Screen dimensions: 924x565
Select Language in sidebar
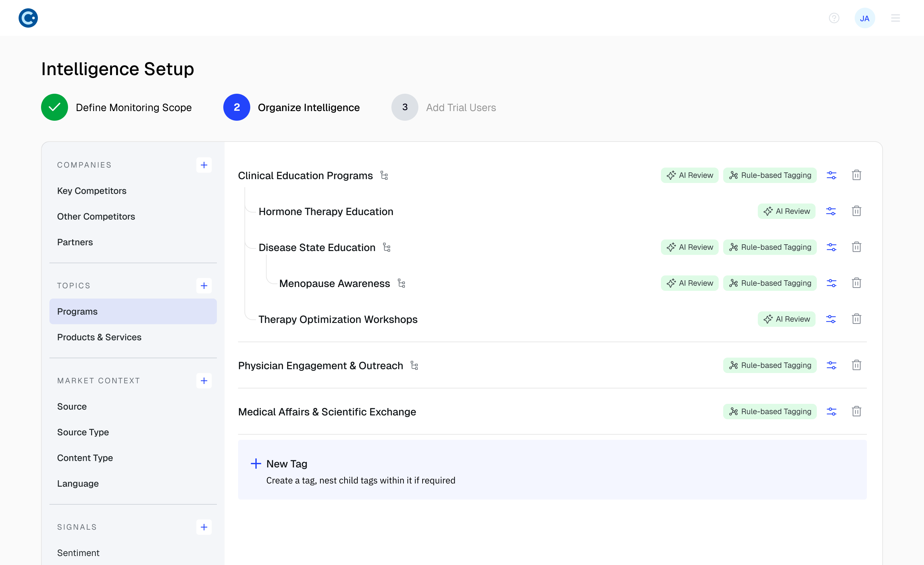(x=133, y=484)
